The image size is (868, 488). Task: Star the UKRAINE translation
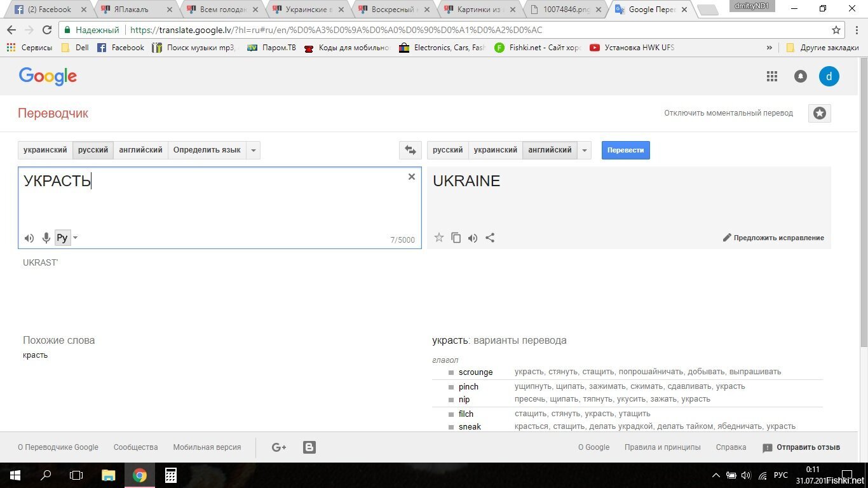click(x=438, y=238)
